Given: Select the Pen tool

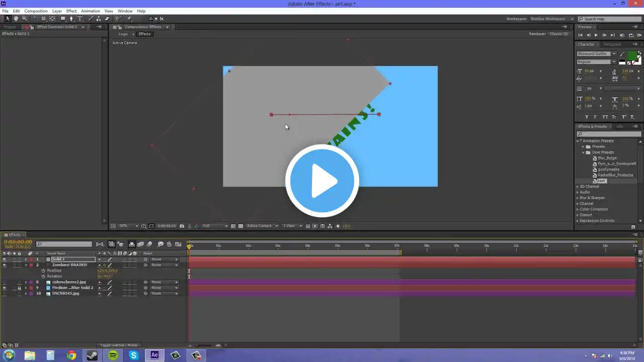Looking at the screenshot, I should [71, 19].
